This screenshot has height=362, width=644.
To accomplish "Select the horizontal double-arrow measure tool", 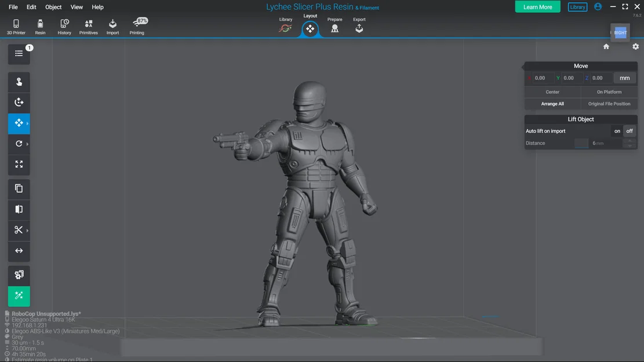I will pos(19,251).
